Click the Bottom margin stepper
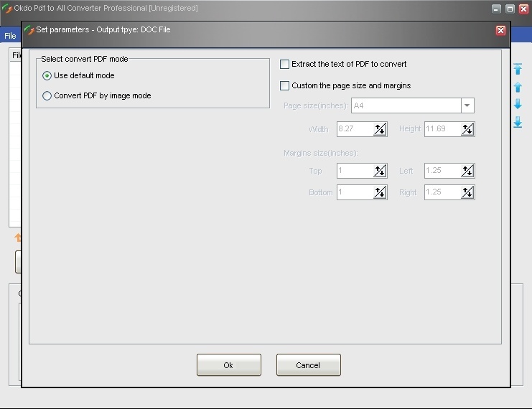Viewport: 532px width, 409px height. [380, 192]
